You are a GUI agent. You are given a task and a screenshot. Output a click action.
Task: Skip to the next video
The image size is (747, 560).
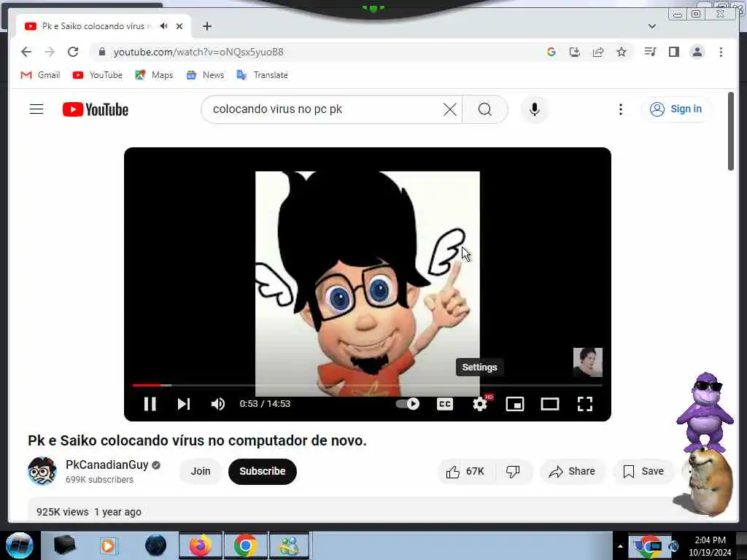point(184,404)
